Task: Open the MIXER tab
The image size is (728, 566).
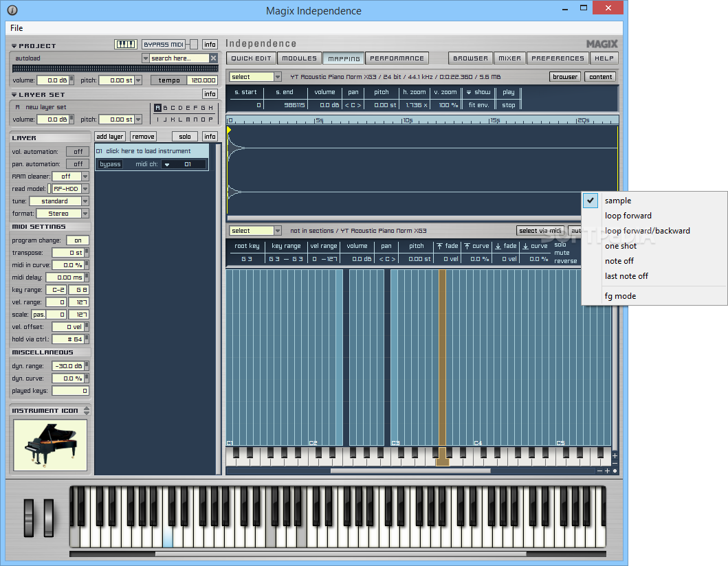Action: (509, 58)
